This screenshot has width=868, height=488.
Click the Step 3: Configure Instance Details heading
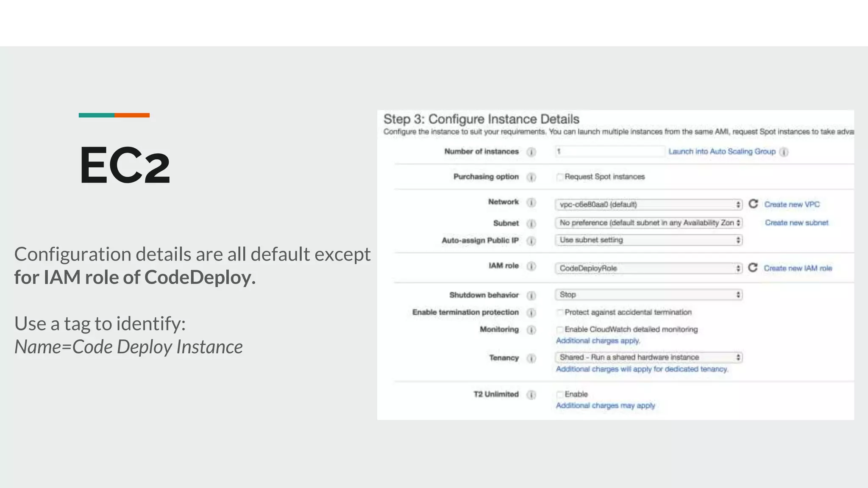click(481, 119)
